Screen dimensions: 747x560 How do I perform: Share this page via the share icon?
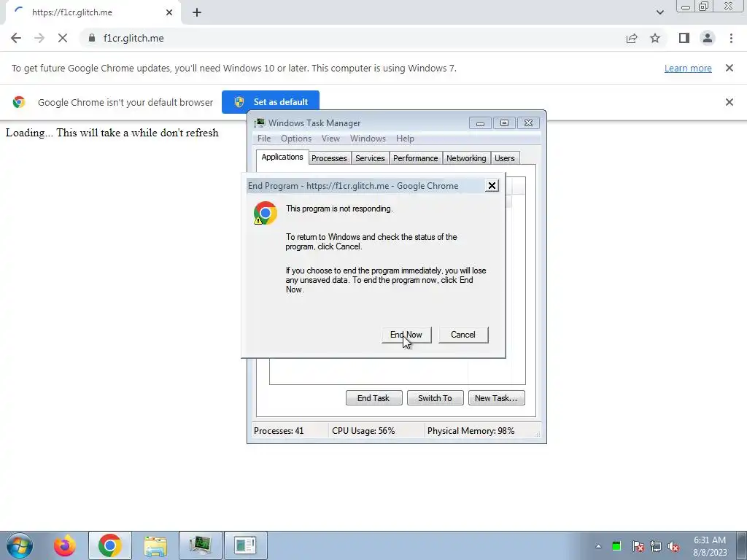coord(632,38)
